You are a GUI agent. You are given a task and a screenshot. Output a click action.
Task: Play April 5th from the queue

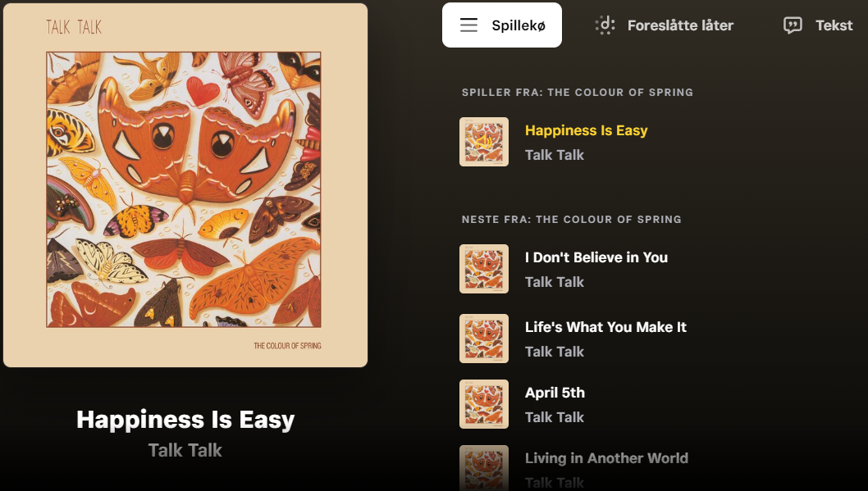coord(555,393)
